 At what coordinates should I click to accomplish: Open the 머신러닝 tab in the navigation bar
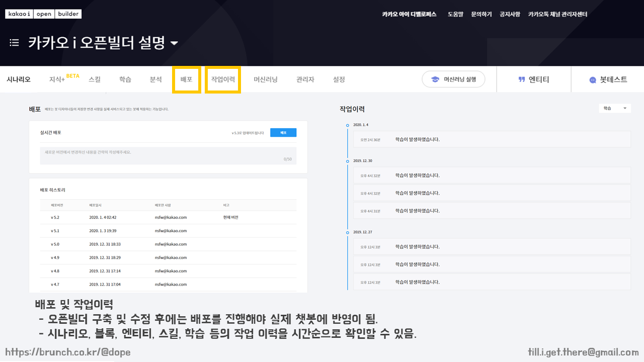(x=266, y=79)
